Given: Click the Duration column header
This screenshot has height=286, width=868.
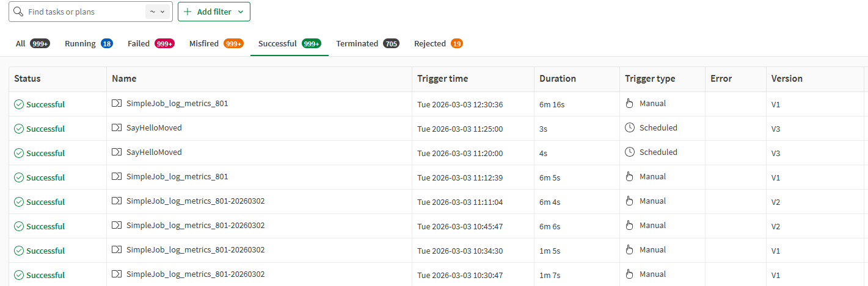Looking at the screenshot, I should tap(557, 79).
